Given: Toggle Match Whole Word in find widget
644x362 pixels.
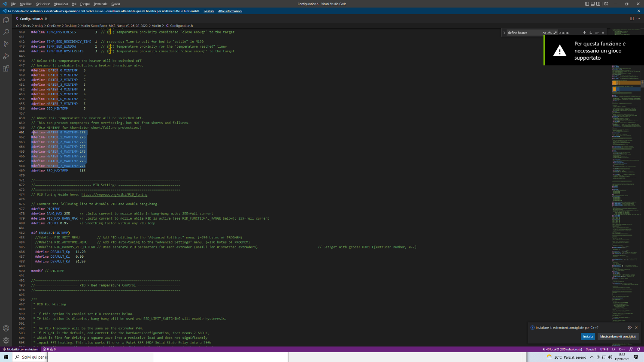Looking at the screenshot, I should point(550,33).
